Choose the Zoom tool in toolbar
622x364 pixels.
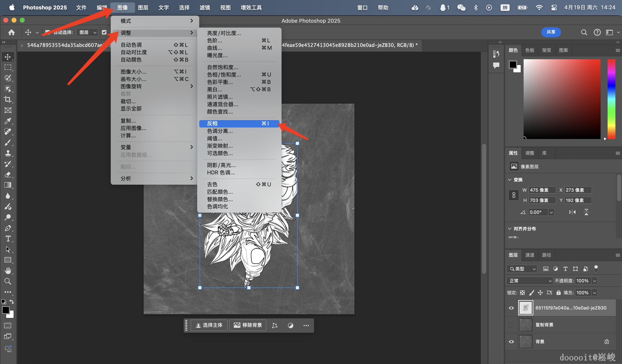pyautogui.click(x=8, y=281)
